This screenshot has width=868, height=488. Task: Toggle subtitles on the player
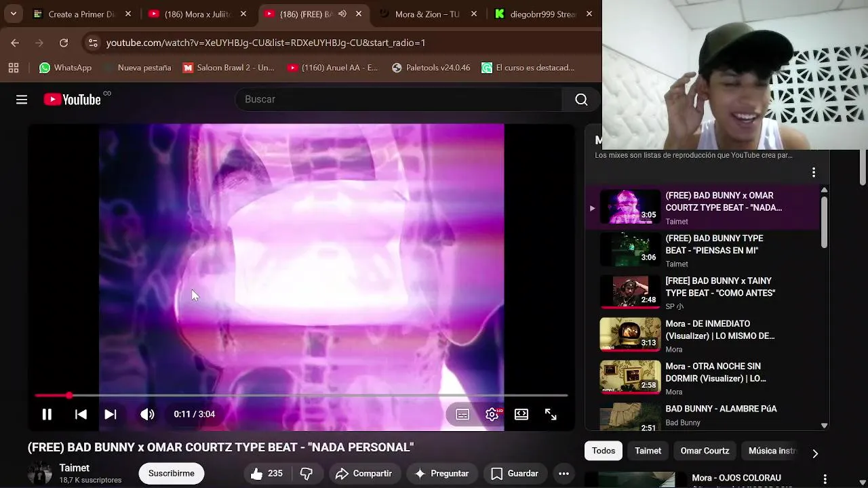click(462, 414)
